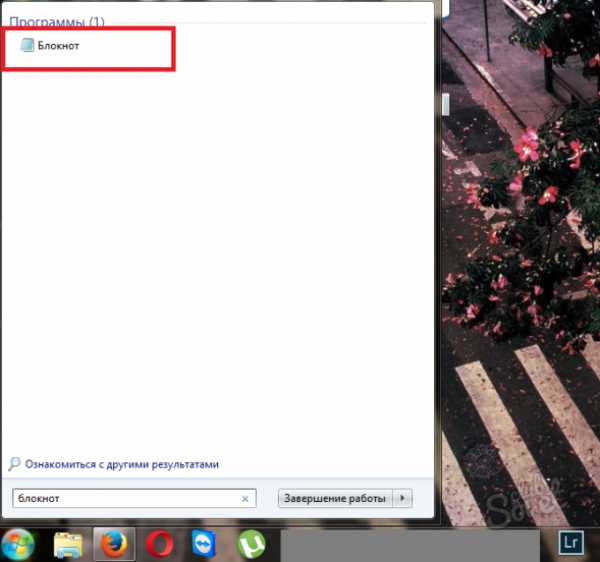This screenshot has height=562, width=600.
Task: Open TeamViewer from the taskbar
Action: click(x=204, y=544)
